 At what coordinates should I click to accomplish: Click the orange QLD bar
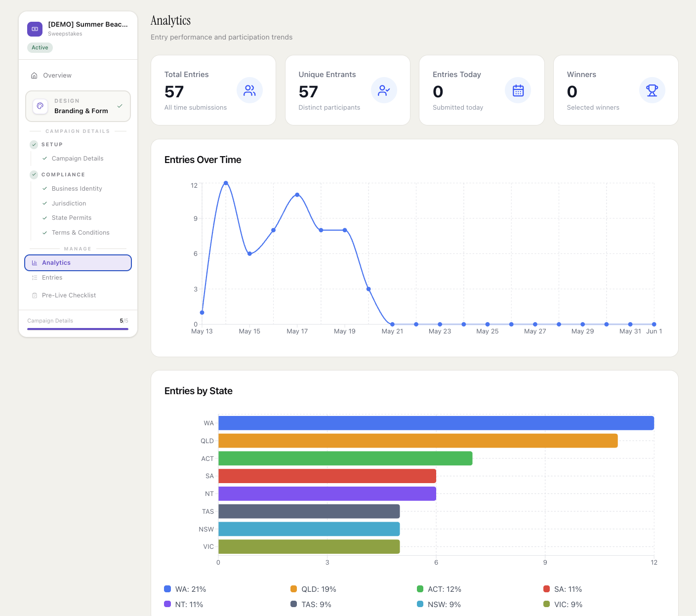coord(418,441)
